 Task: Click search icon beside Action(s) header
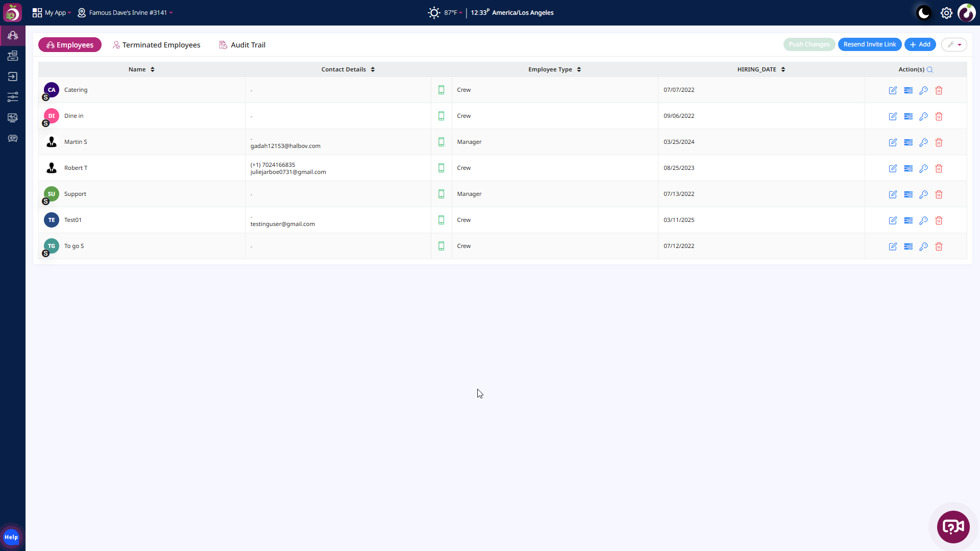(x=930, y=70)
